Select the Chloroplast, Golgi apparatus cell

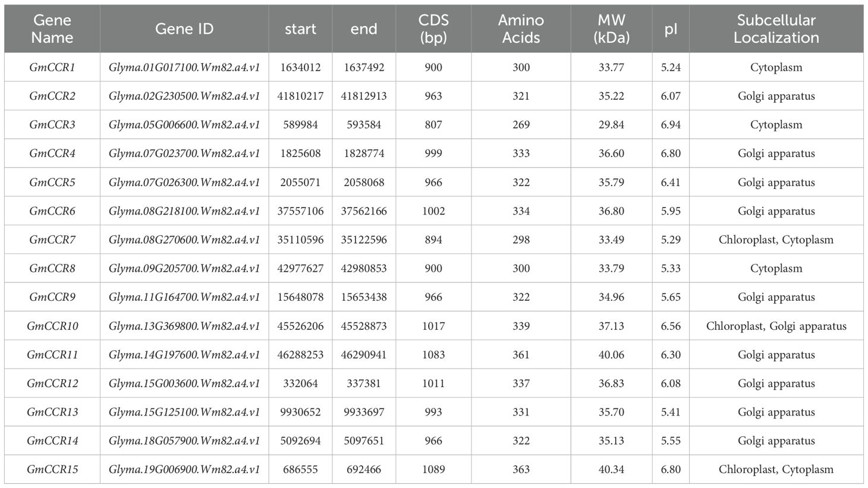tap(776, 326)
